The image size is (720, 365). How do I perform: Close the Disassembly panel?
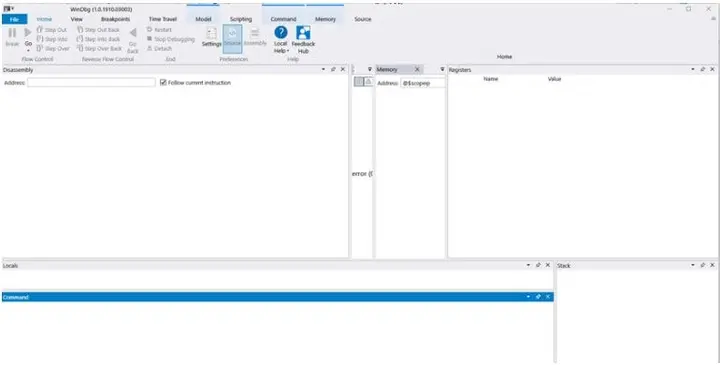coord(343,69)
